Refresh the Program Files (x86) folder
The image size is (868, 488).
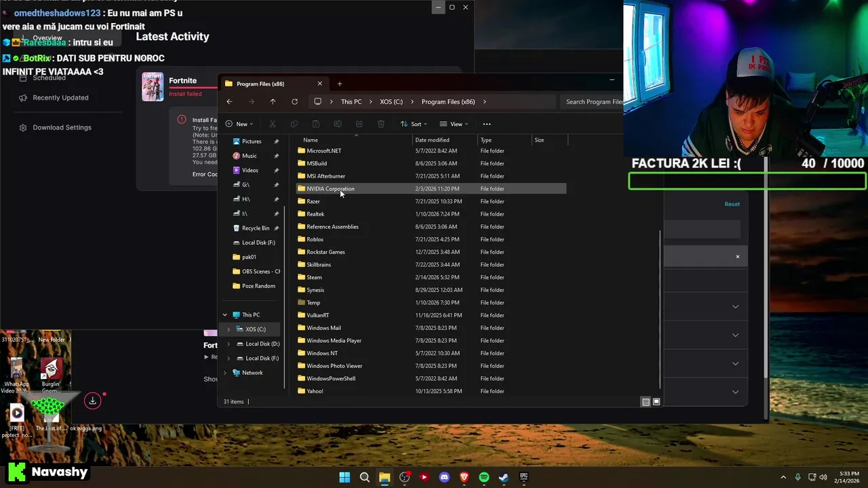294,102
